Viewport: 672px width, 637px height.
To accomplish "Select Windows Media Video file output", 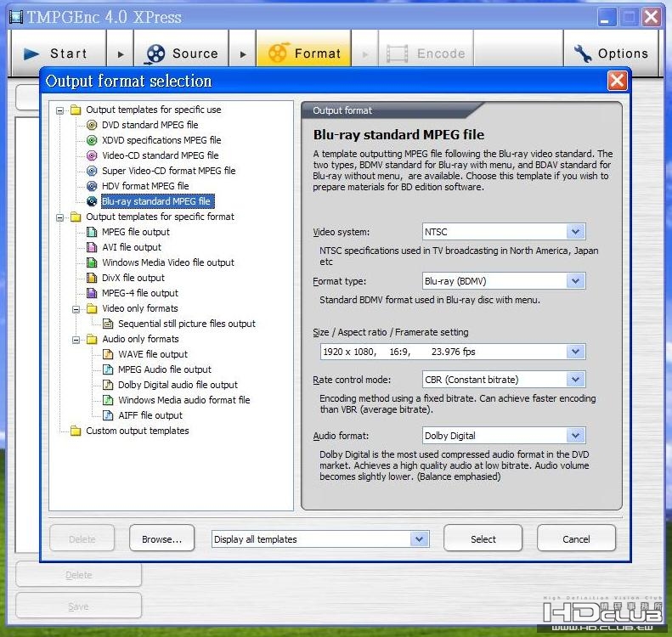I will coord(168,262).
